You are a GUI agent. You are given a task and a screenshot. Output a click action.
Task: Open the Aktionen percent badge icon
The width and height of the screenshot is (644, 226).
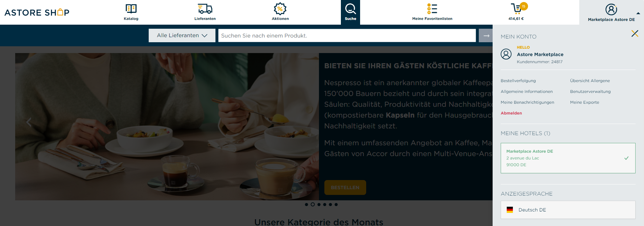pyautogui.click(x=280, y=9)
